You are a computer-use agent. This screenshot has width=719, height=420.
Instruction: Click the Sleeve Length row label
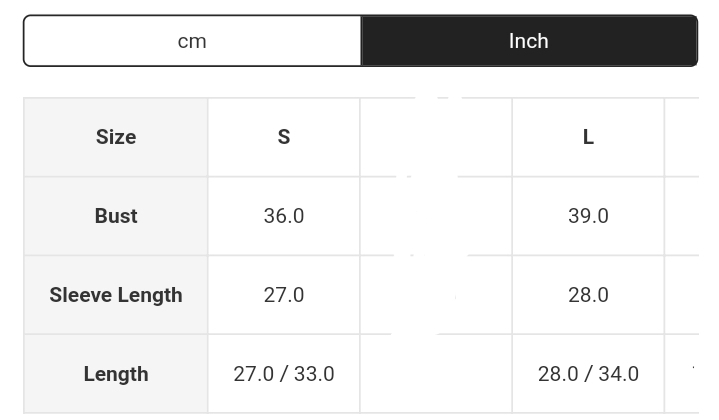[x=116, y=295]
